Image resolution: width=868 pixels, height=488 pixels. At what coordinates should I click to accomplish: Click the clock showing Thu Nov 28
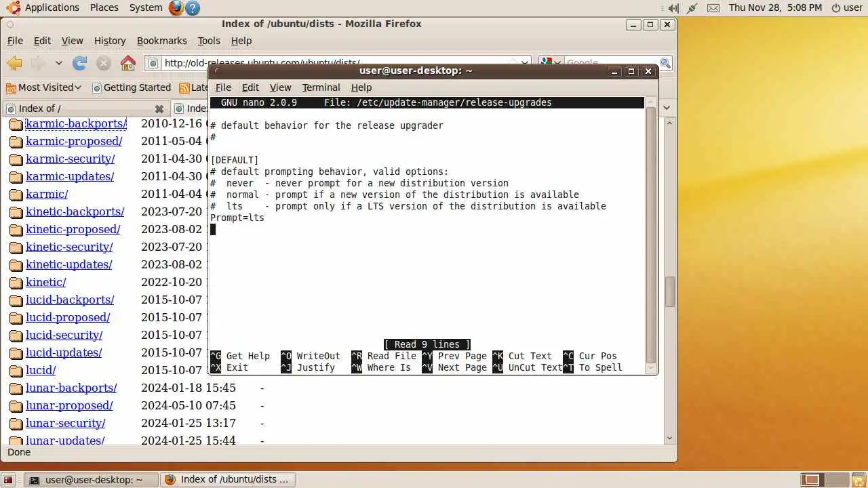point(775,7)
